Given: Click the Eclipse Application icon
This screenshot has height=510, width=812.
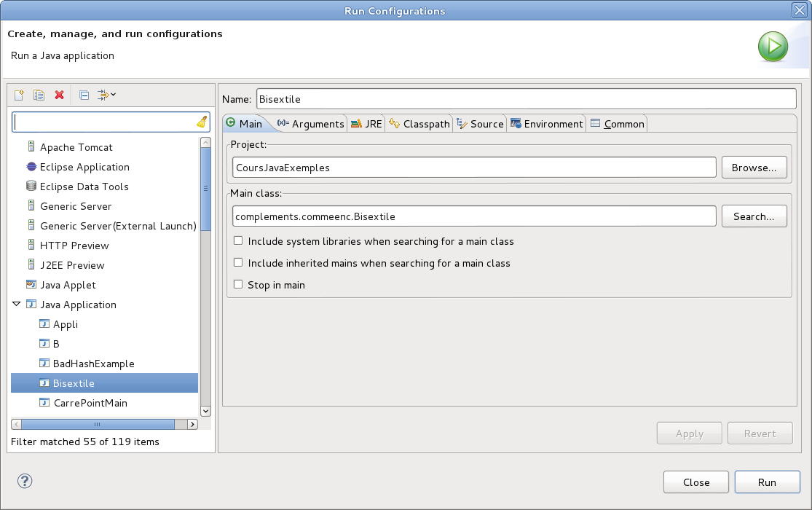Looking at the screenshot, I should (x=31, y=166).
